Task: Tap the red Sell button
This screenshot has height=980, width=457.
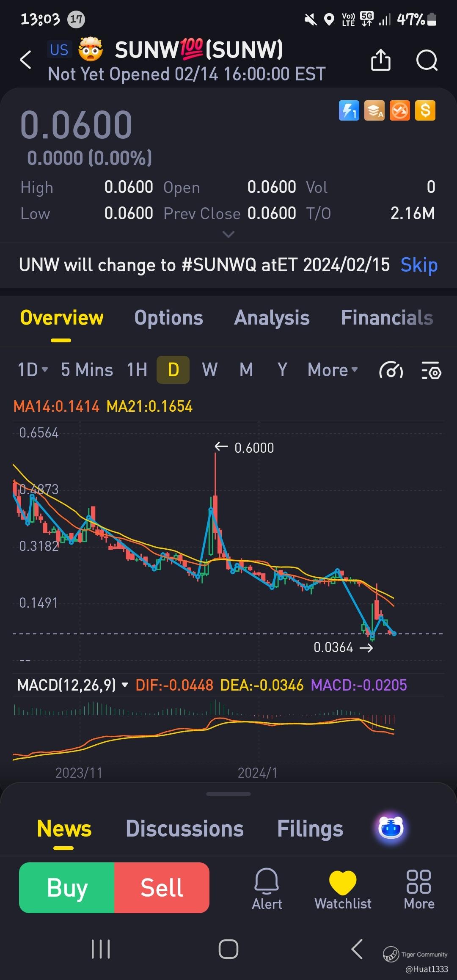Action: coord(162,887)
